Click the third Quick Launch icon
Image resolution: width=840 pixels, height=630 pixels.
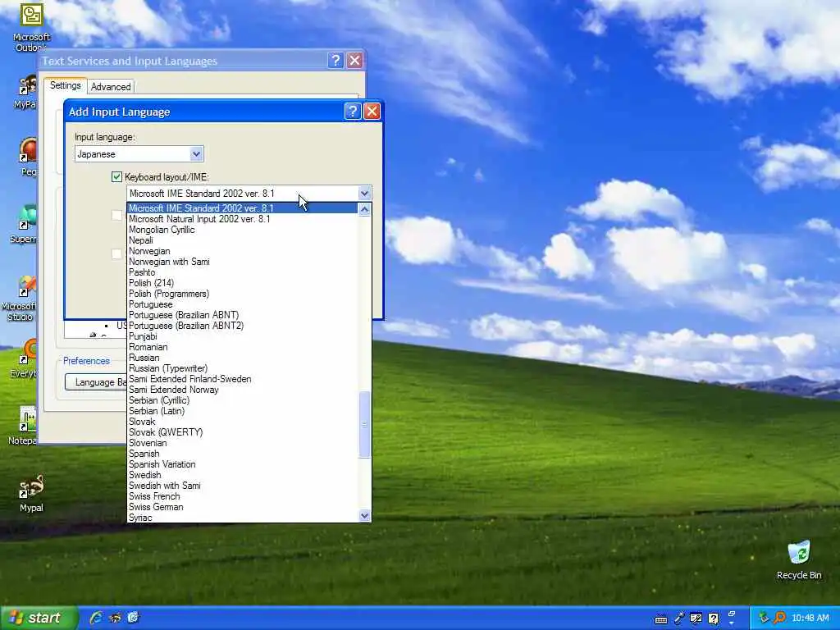[x=133, y=618]
